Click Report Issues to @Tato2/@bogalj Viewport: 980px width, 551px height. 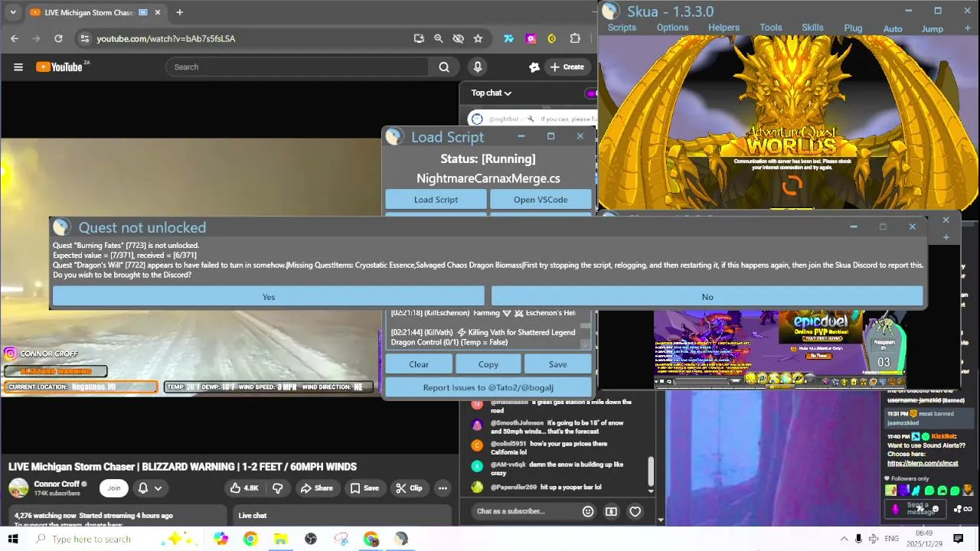pos(488,387)
